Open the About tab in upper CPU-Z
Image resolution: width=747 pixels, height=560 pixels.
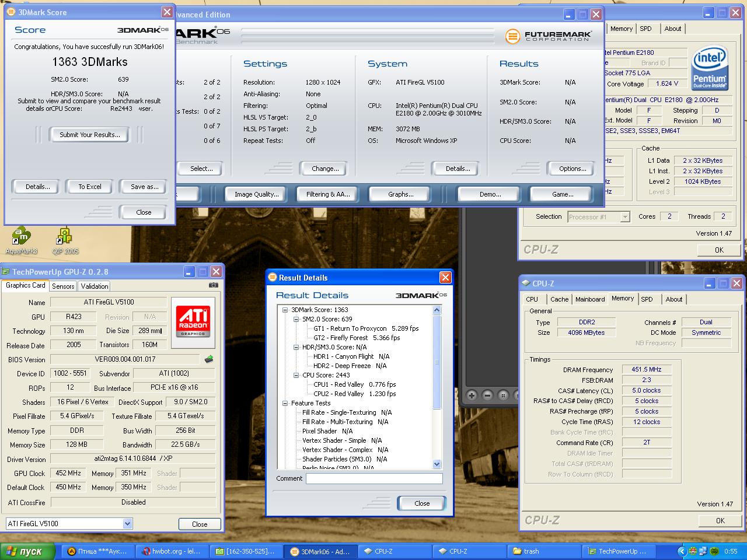(x=673, y=29)
